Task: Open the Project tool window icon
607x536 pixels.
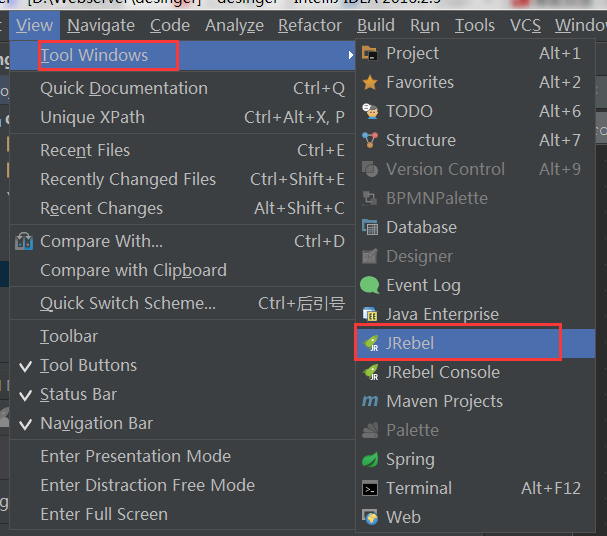Action: (x=370, y=53)
